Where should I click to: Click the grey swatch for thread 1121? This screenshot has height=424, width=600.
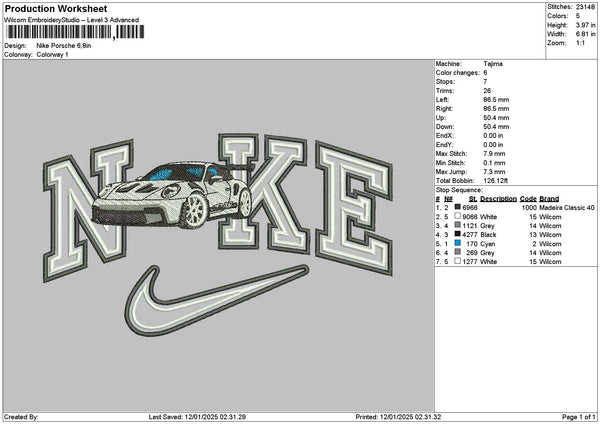point(457,225)
